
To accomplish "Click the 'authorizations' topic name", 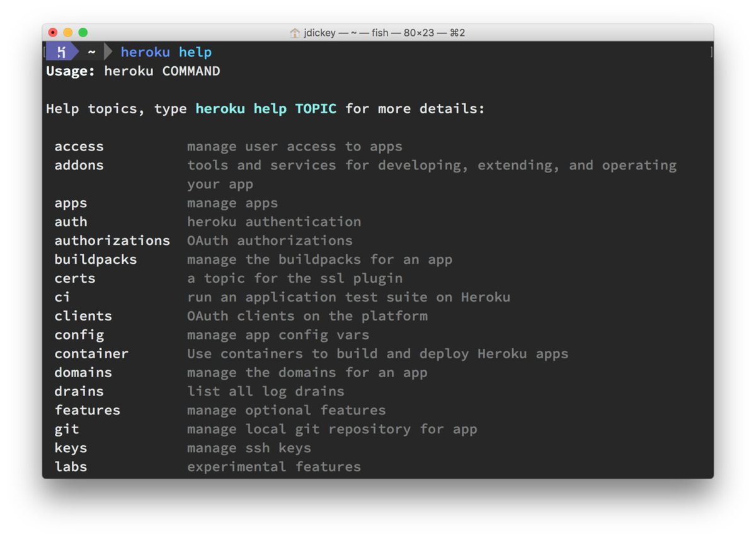I will (112, 241).
